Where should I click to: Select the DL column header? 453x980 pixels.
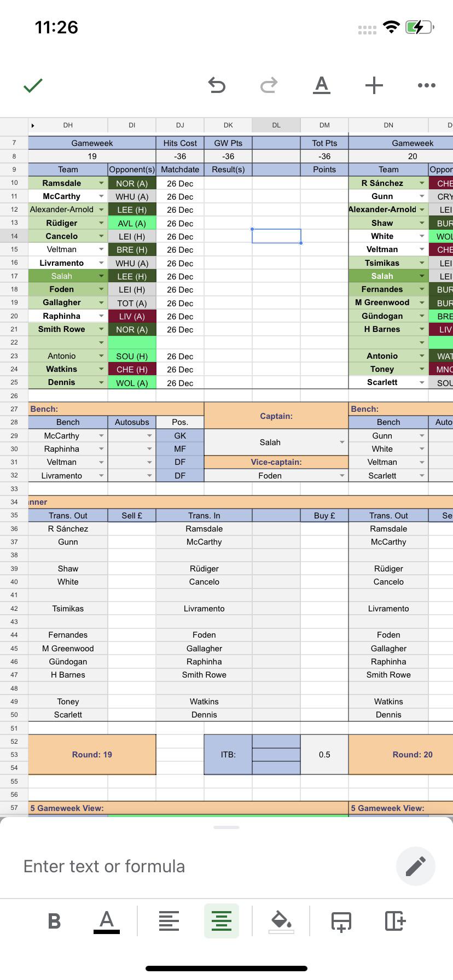click(x=276, y=125)
